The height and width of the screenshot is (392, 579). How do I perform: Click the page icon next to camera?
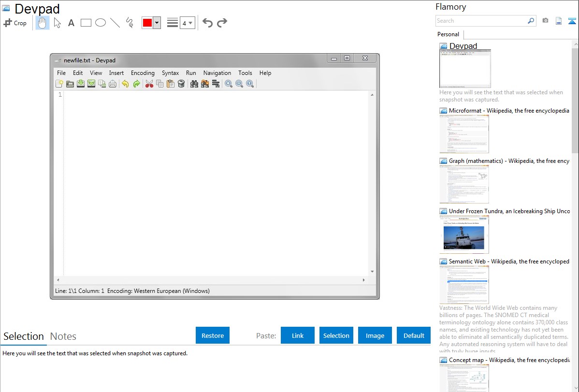559,21
